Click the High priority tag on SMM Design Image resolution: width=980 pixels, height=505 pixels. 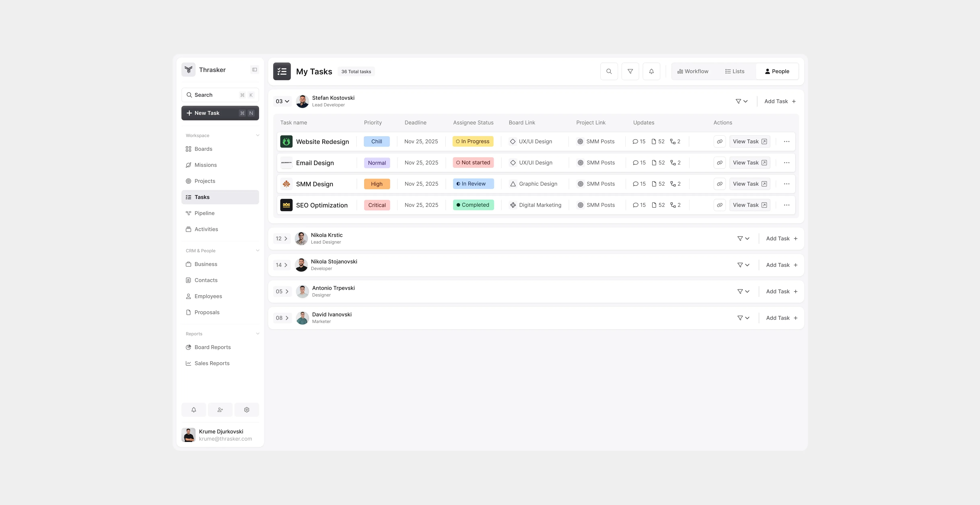(377, 184)
